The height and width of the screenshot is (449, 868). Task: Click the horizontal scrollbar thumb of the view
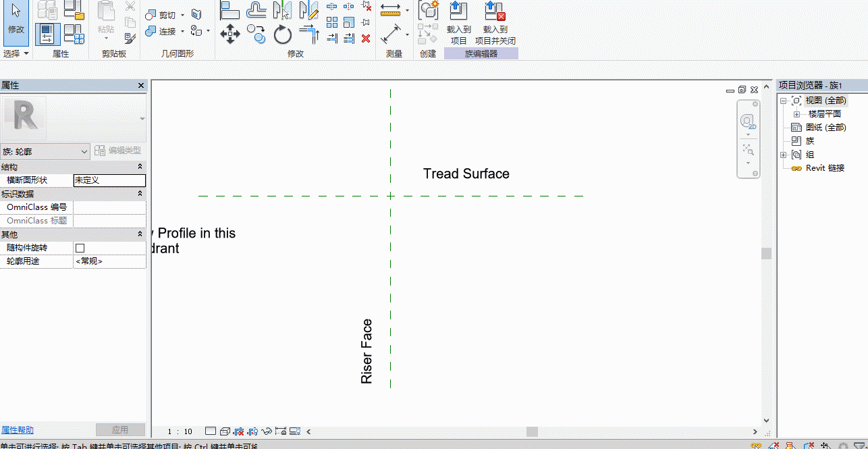pos(532,431)
